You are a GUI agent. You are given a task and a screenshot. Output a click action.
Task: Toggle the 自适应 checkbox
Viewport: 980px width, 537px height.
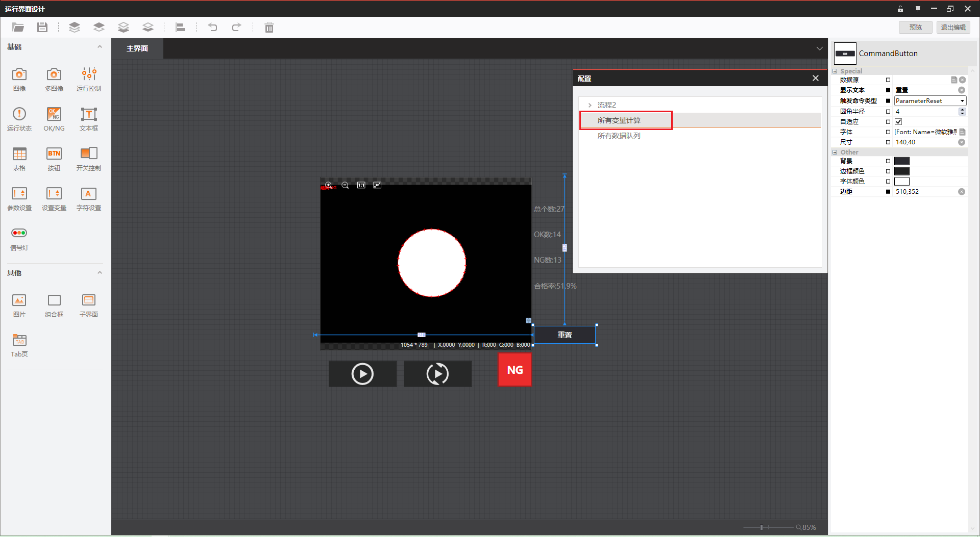click(x=898, y=122)
